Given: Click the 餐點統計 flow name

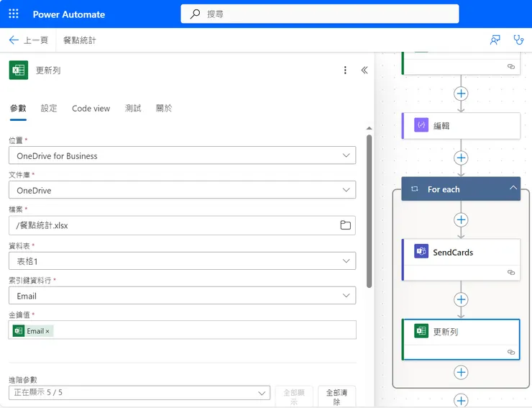Looking at the screenshot, I should (x=80, y=40).
